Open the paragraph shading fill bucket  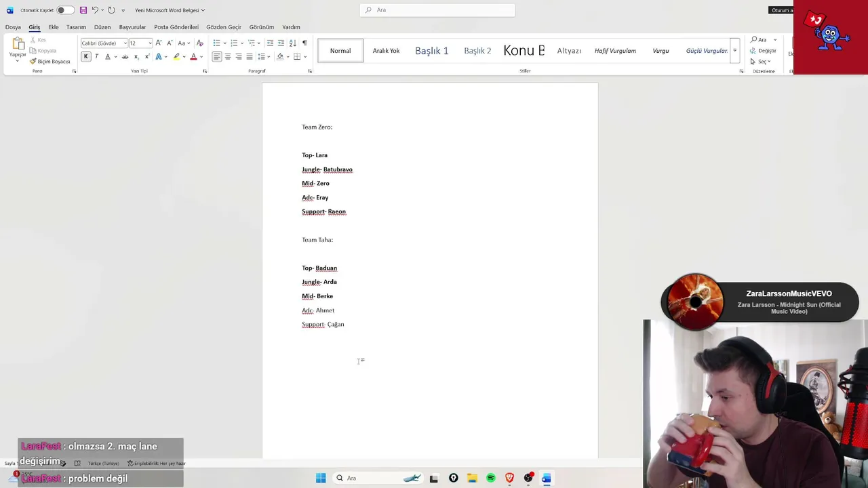coord(279,57)
